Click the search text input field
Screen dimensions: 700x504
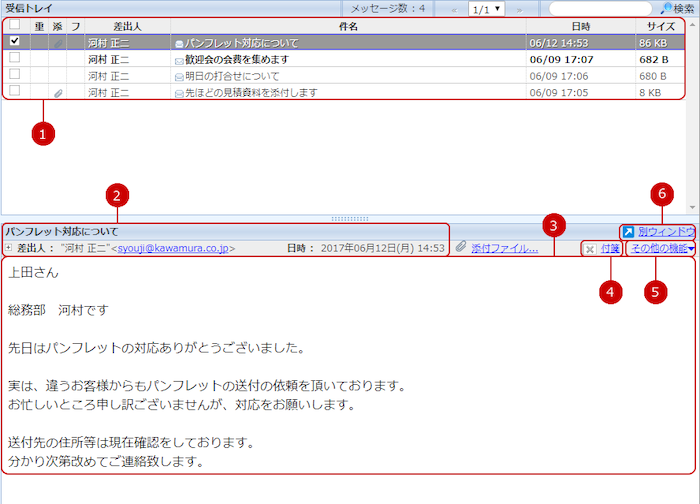click(602, 8)
